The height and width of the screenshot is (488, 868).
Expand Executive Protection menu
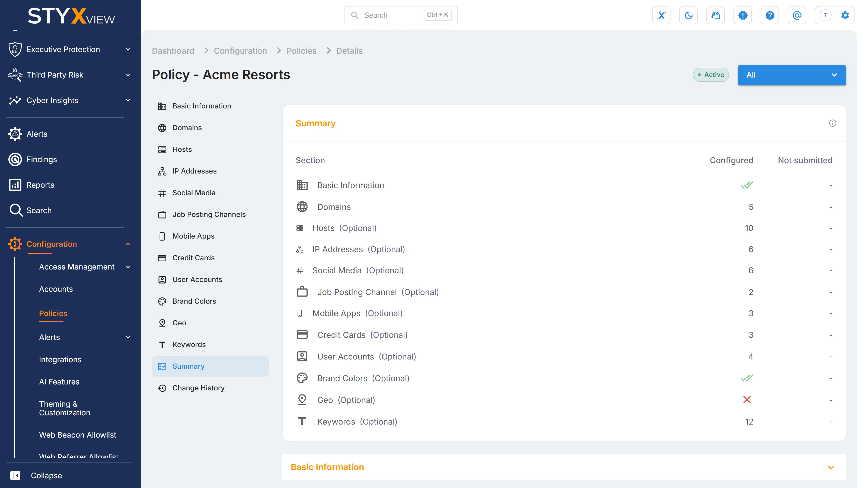pos(128,50)
